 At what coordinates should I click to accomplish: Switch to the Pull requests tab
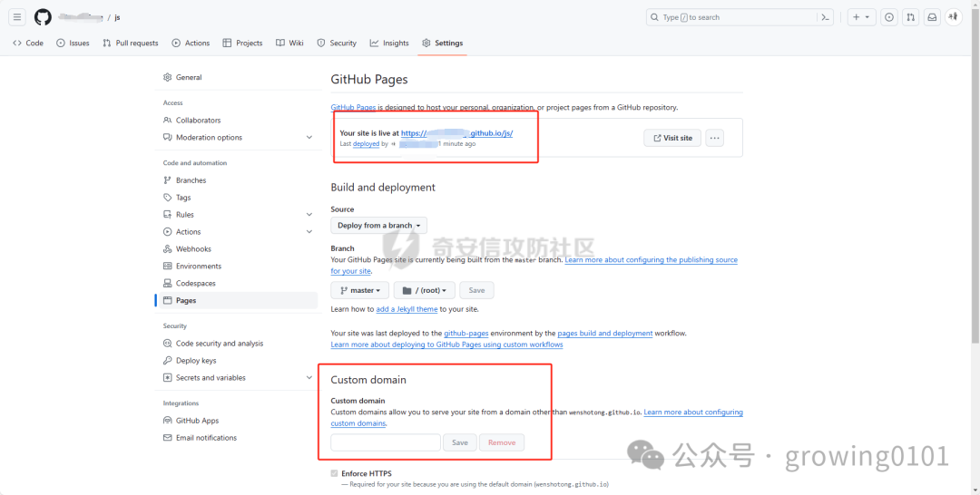pos(131,44)
